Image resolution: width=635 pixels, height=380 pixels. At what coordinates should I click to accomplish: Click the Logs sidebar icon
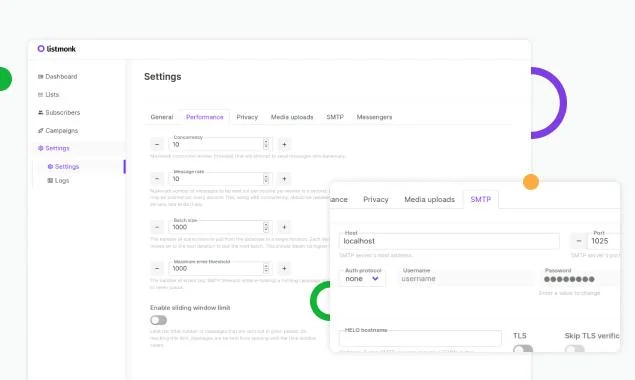click(50, 180)
